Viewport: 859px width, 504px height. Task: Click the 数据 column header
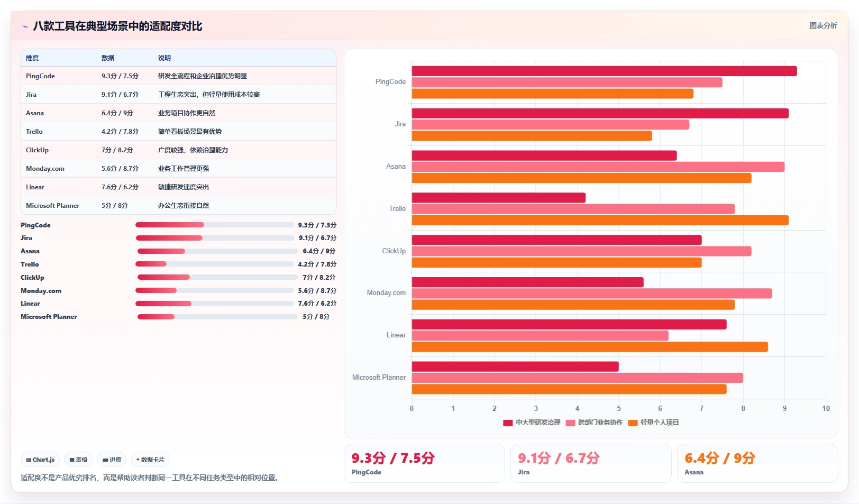[108, 58]
